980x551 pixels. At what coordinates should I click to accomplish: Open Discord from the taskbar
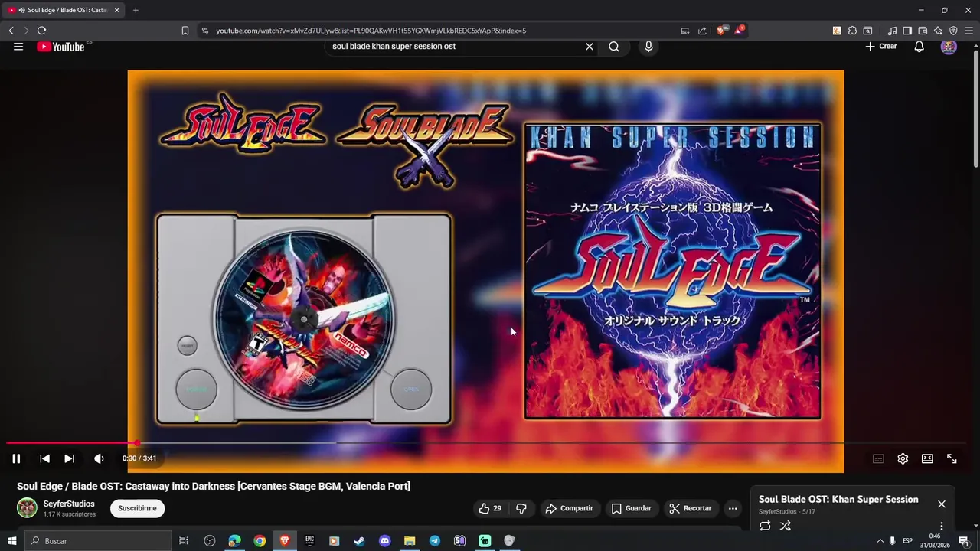click(384, 541)
